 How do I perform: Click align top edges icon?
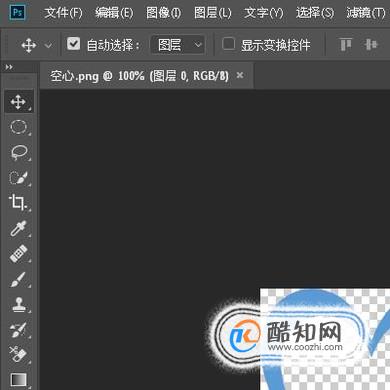click(345, 44)
